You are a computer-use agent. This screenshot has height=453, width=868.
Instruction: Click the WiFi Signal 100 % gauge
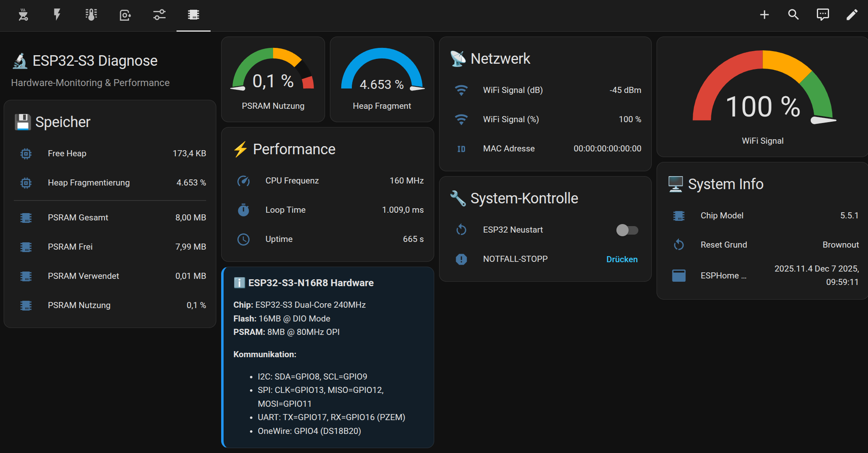pos(762,97)
